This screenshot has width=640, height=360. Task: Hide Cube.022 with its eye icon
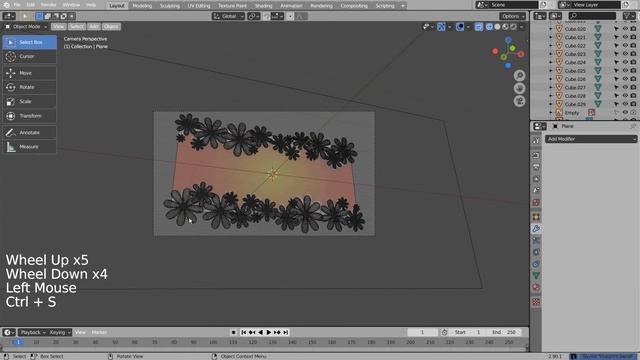point(624,45)
